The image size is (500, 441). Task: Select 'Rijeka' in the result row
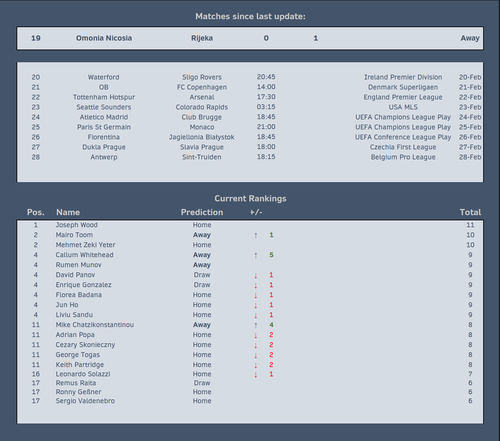[x=202, y=38]
